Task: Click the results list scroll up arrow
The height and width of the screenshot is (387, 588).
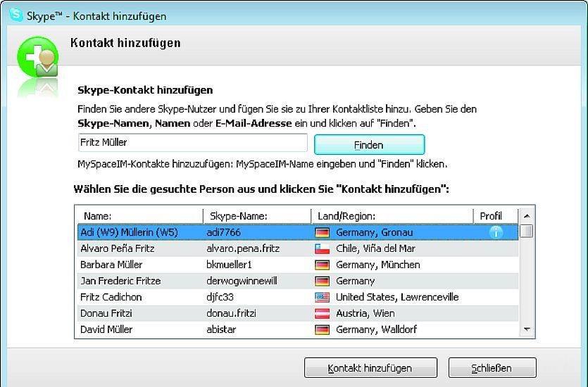Action: (x=527, y=216)
